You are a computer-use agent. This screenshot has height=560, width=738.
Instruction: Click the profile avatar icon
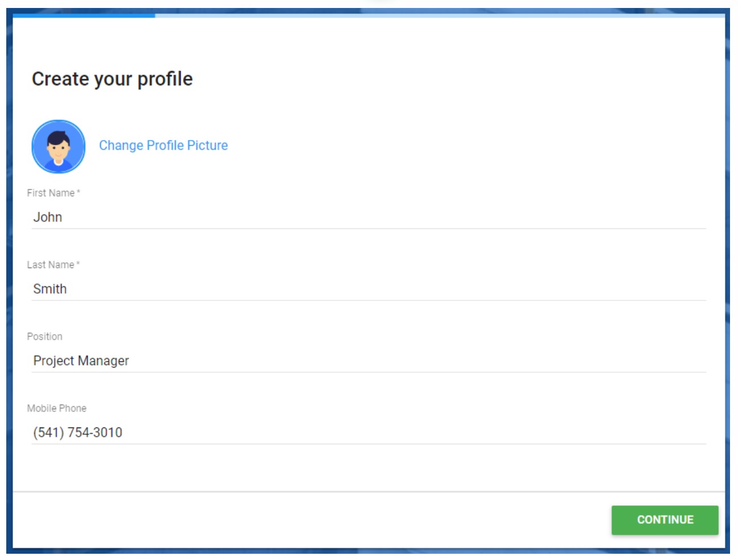pos(58,146)
